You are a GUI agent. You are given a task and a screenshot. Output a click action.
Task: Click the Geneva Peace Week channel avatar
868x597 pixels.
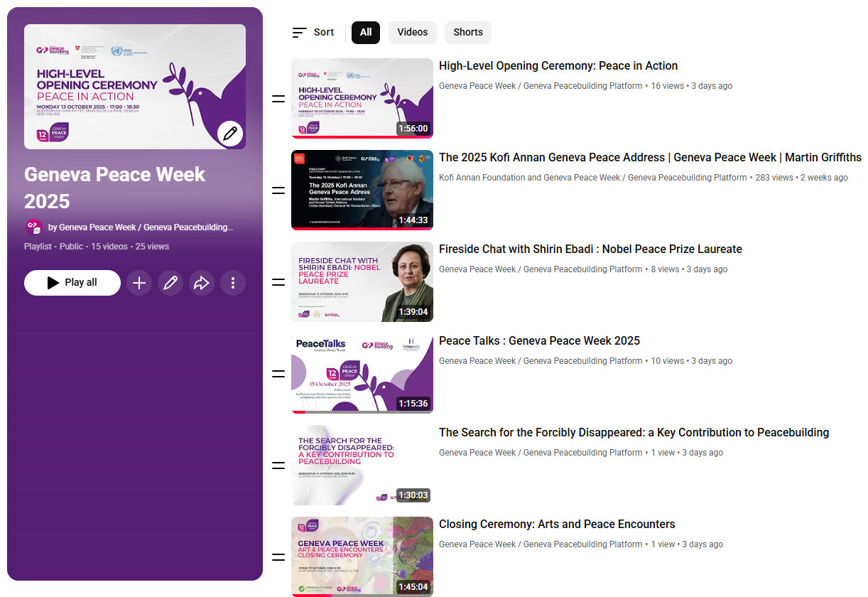pyautogui.click(x=33, y=227)
